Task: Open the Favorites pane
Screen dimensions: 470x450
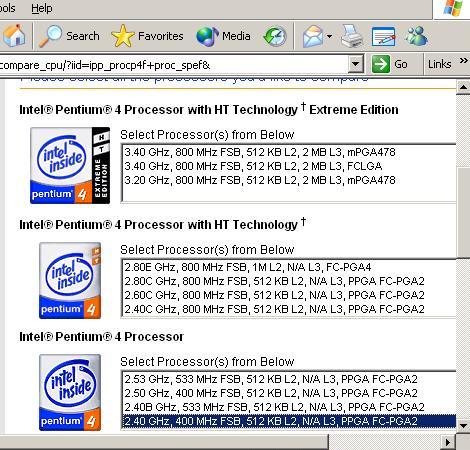Action: point(148,36)
